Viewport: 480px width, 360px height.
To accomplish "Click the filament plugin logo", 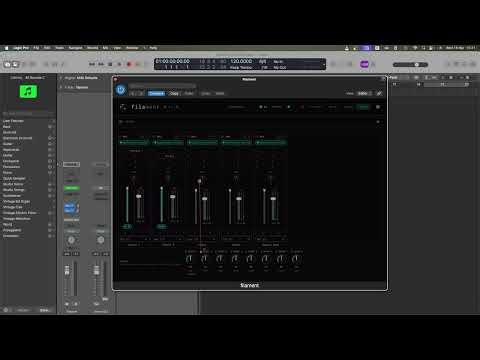I will (x=123, y=107).
